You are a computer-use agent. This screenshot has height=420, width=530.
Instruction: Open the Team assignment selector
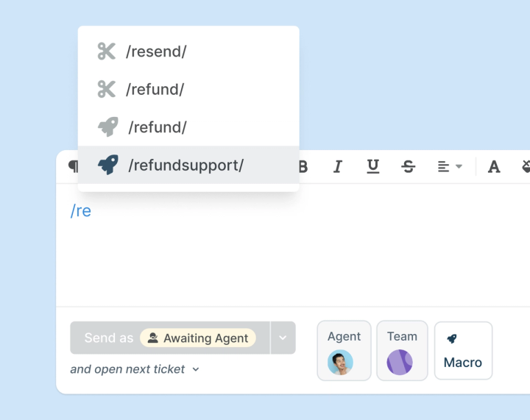402,351
